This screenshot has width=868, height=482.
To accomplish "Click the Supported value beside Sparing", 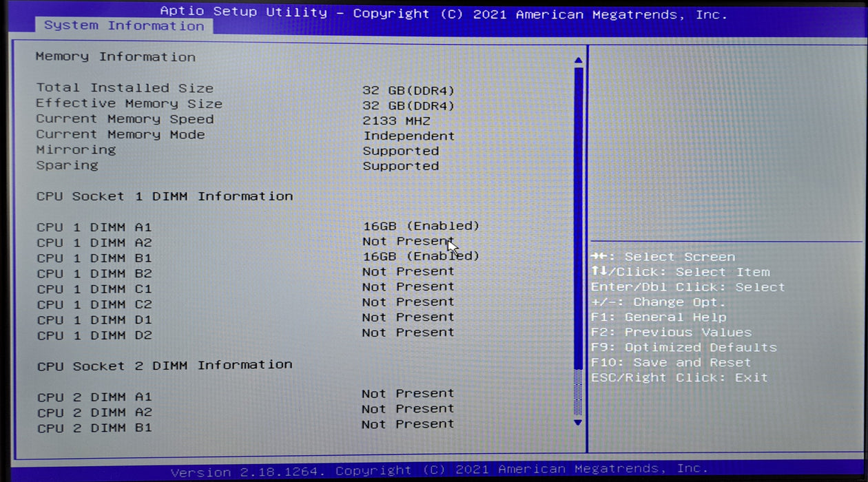I will 400,166.
